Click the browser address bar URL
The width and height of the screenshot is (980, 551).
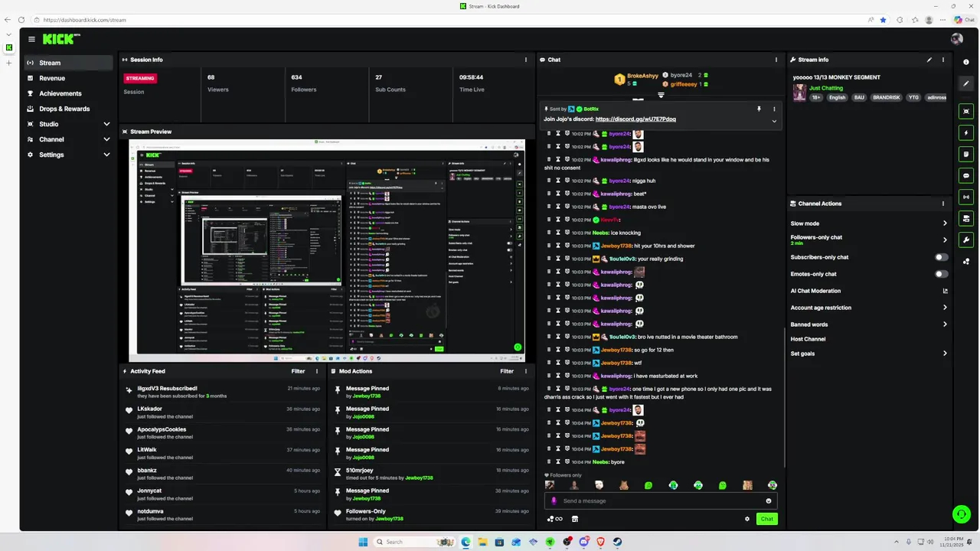pos(84,20)
